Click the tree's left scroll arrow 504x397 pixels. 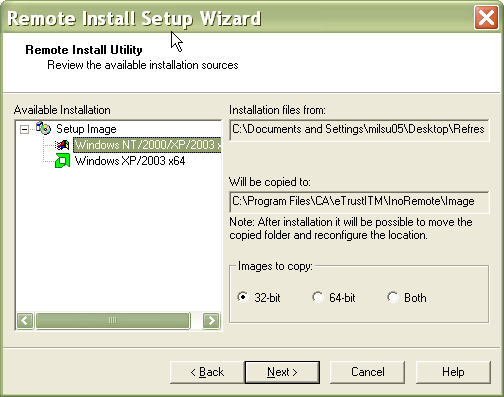25,321
